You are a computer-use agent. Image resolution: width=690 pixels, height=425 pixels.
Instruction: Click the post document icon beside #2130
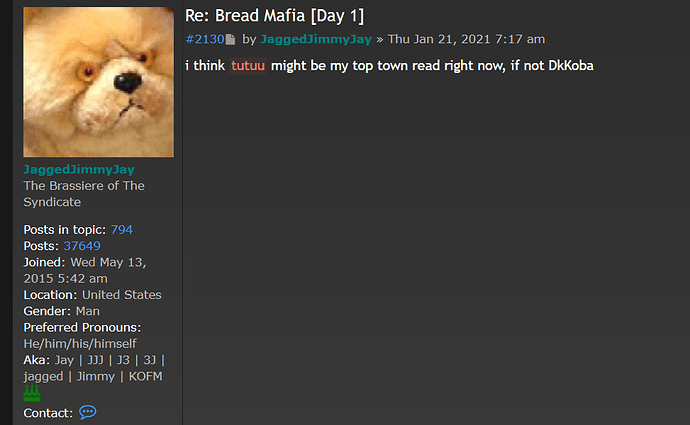click(231, 40)
